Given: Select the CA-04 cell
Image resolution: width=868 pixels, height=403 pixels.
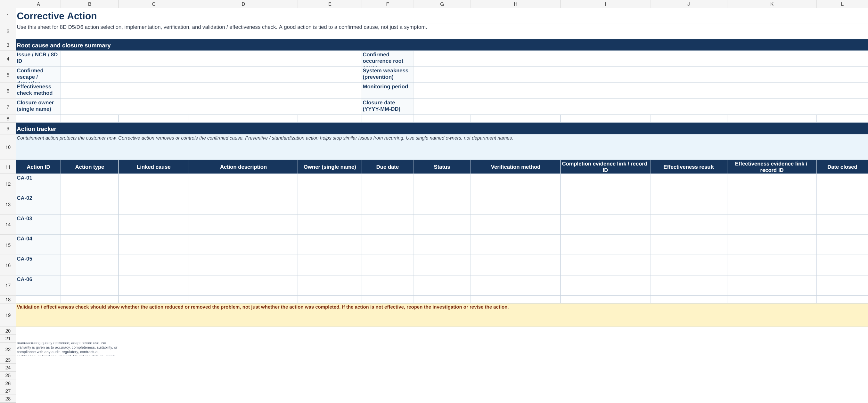Looking at the screenshot, I should (38, 245).
